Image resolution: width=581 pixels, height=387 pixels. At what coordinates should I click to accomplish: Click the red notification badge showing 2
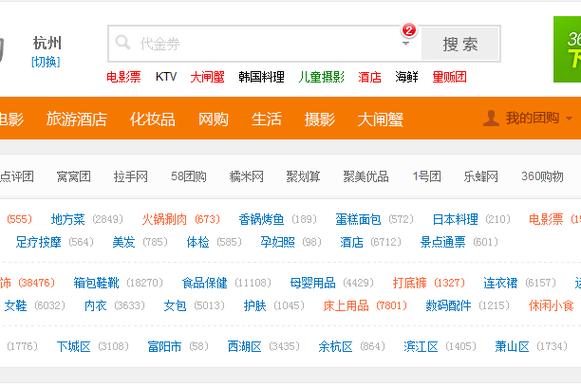409,30
